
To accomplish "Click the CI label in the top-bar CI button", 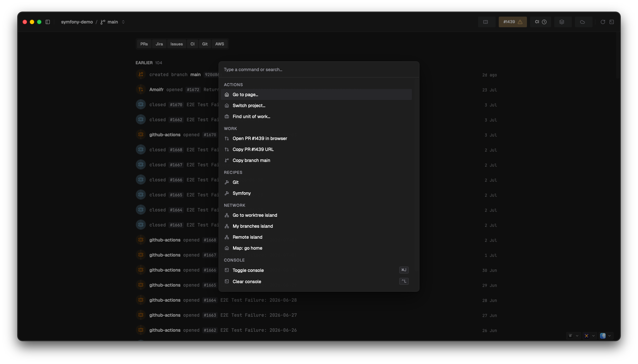I will (x=537, y=22).
